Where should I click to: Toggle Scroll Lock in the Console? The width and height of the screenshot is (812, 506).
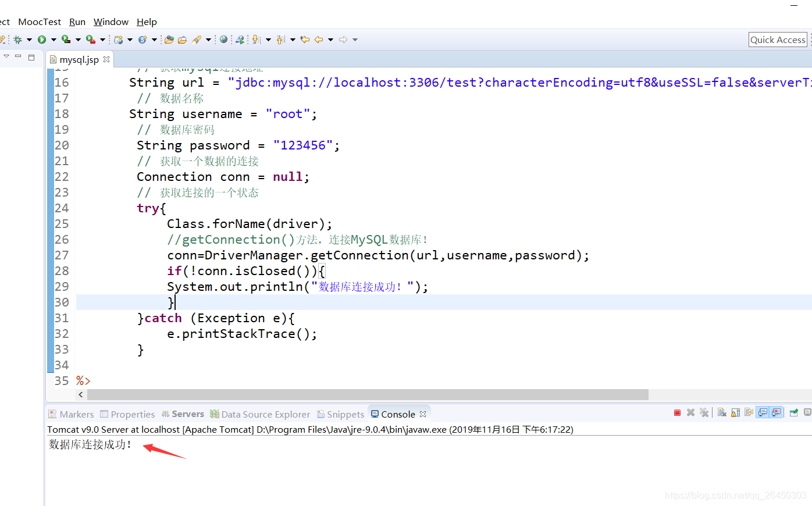tap(735, 412)
